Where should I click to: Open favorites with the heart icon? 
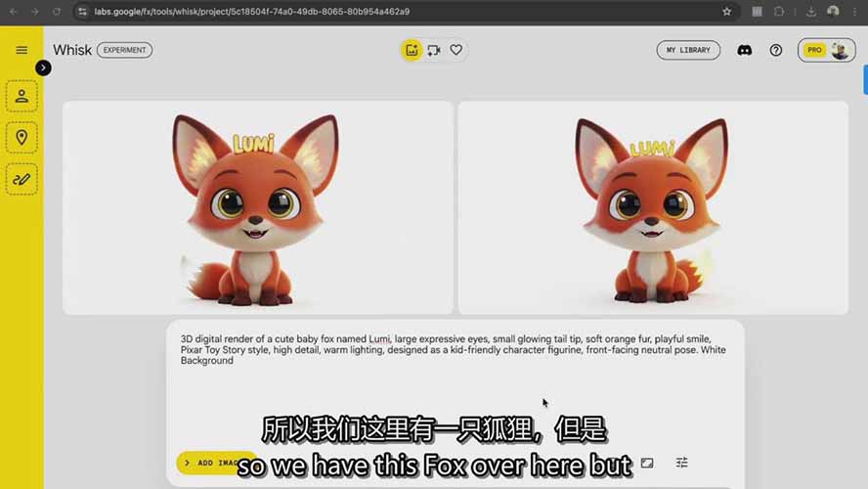click(x=456, y=50)
